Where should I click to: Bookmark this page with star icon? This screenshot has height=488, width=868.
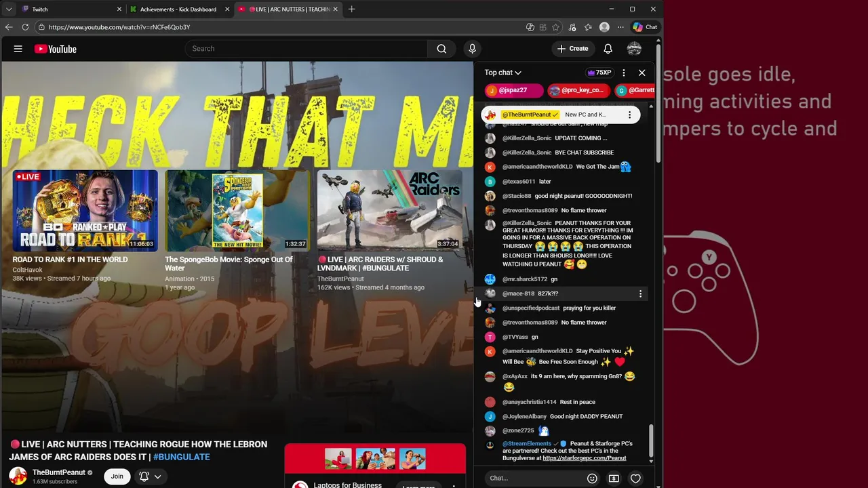click(556, 27)
